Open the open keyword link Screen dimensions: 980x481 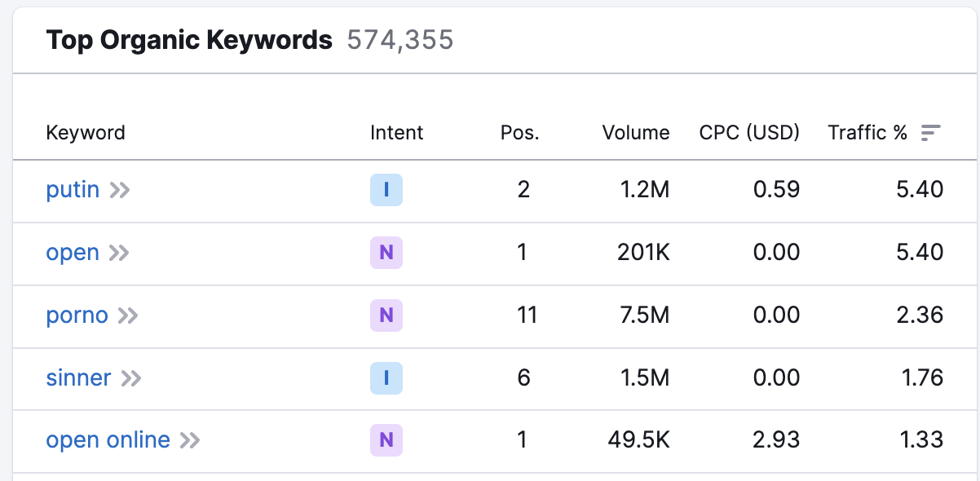(x=73, y=253)
